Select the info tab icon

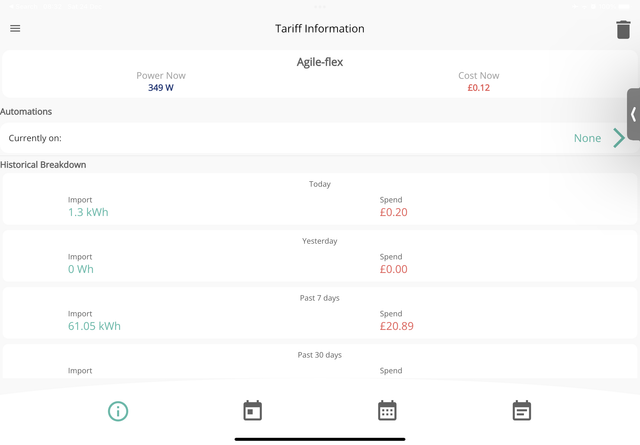point(118,411)
